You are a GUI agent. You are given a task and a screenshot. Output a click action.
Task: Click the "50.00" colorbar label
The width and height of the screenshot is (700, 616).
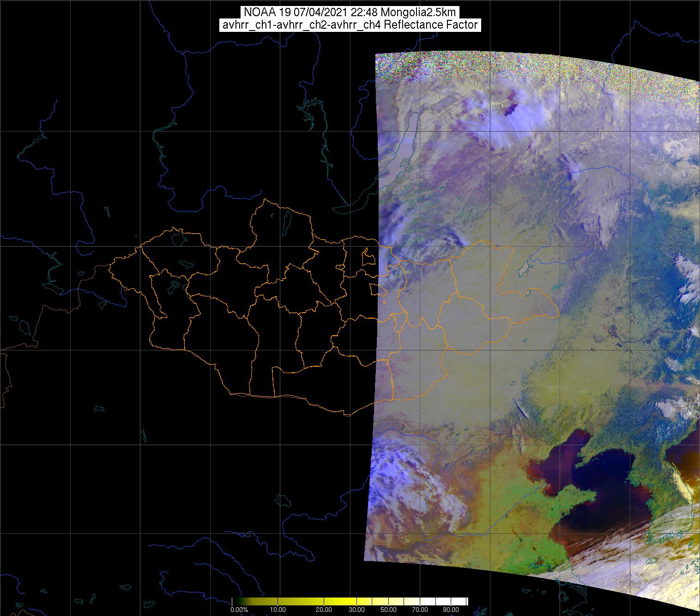point(389,610)
